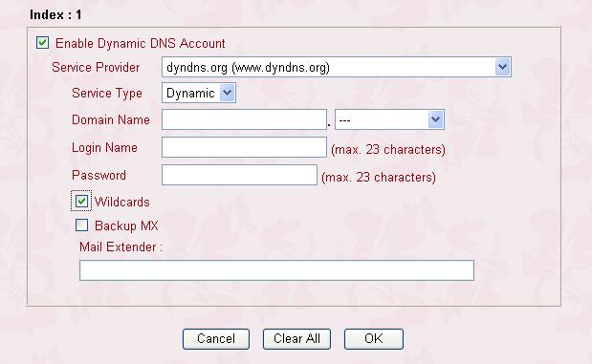Reset the form with Clear All

coord(296,339)
